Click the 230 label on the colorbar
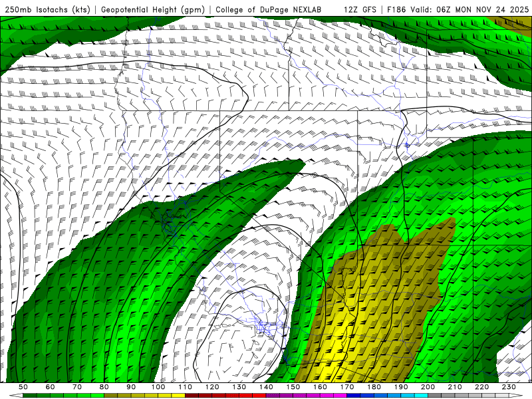This screenshot has width=532, height=399. [x=509, y=387]
